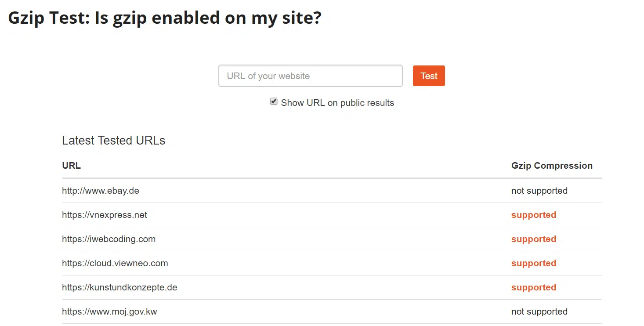
Task: Click 'not supported' result for moj.gov.kw
Action: pyautogui.click(x=539, y=312)
